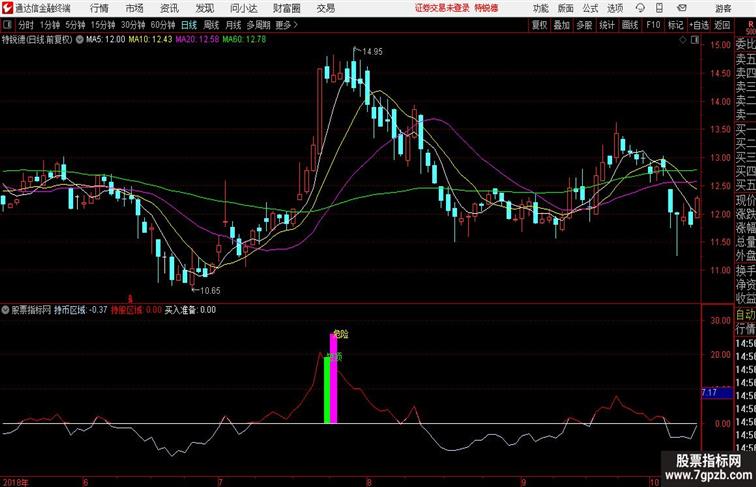756x487 pixels.
Task: Click the 标记 mark button
Action: coord(675,25)
